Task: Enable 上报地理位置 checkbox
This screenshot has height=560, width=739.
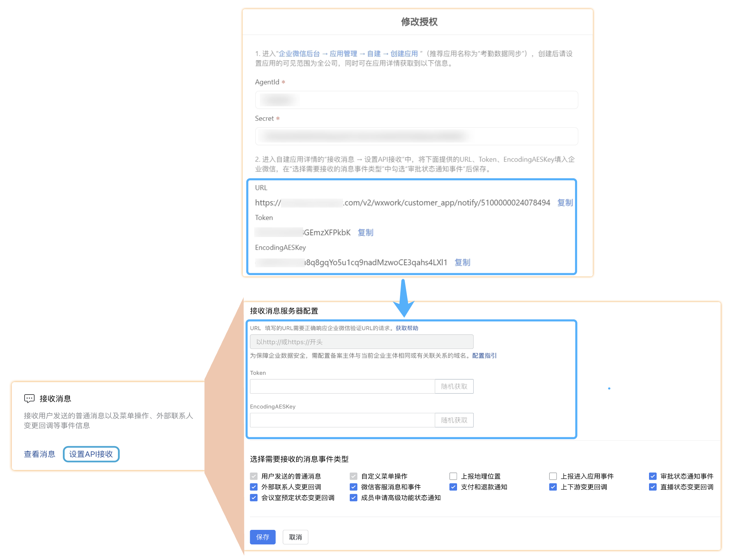Action: pos(453,476)
